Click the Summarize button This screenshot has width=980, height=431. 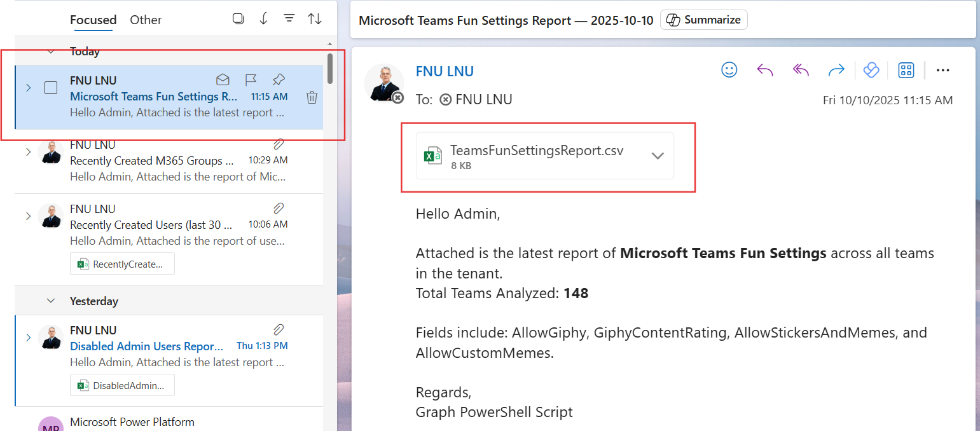coord(703,20)
